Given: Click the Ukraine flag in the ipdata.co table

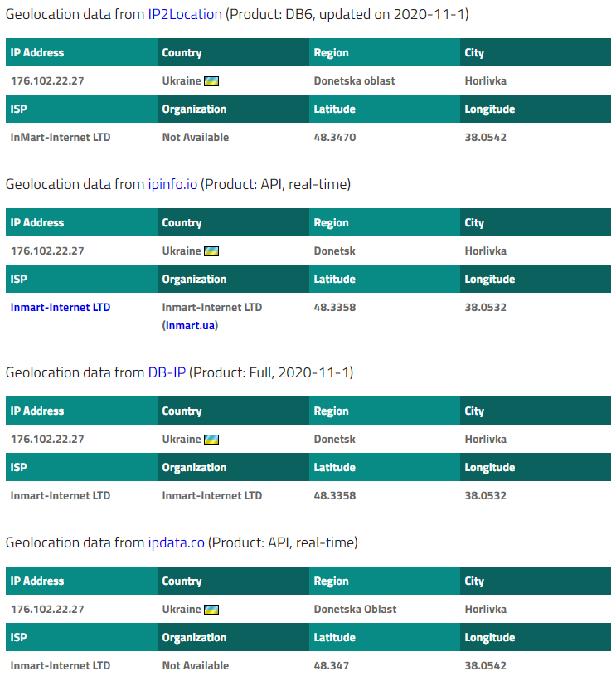Looking at the screenshot, I should coord(211,610).
